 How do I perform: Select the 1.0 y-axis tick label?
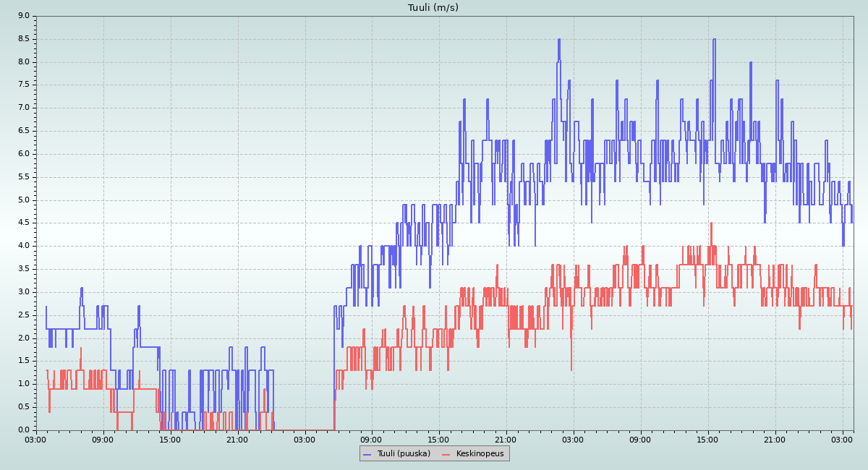coord(23,384)
